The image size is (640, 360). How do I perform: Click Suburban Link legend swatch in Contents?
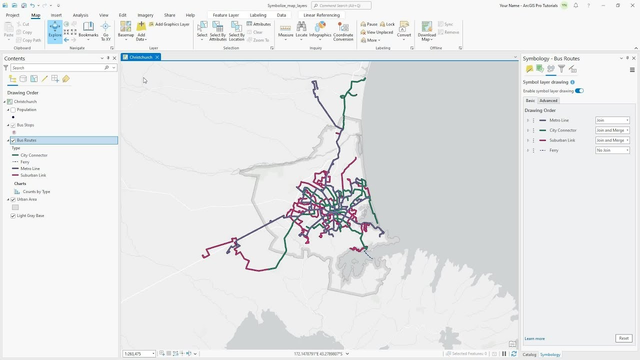tap(16, 175)
